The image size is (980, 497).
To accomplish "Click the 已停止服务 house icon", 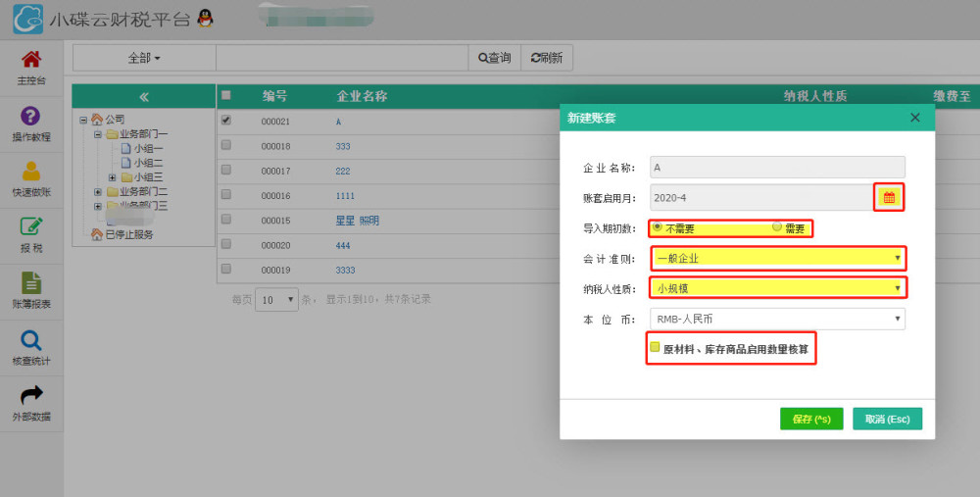I will [x=97, y=234].
